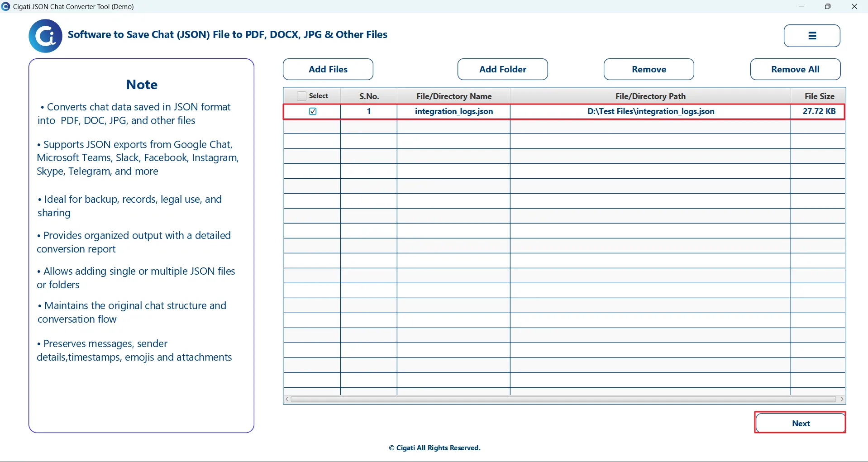Click the Cigati All Rights Reserved footer
This screenshot has height=462, width=868.
(x=434, y=448)
